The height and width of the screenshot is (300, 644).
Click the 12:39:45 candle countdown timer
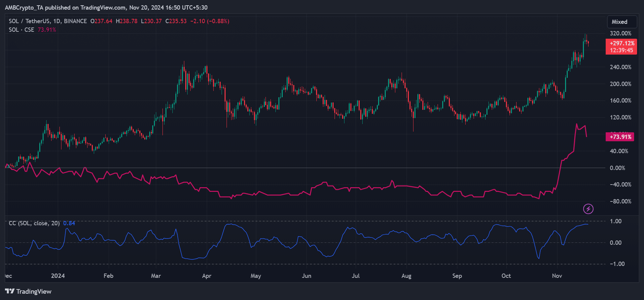[x=622, y=50]
